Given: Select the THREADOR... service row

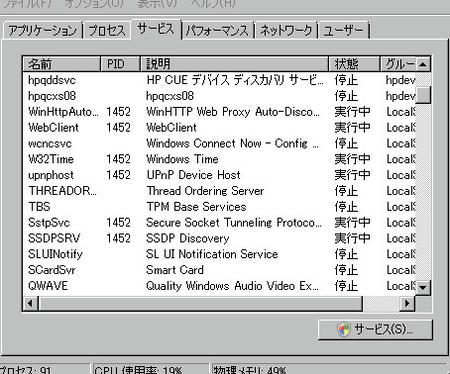Looking at the screenshot, I should pyautogui.click(x=219, y=191).
